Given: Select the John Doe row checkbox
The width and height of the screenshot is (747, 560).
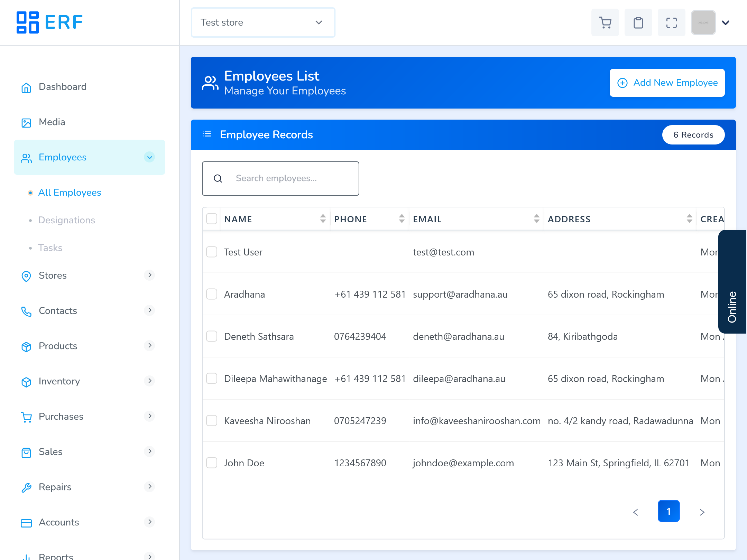Looking at the screenshot, I should tap(212, 463).
